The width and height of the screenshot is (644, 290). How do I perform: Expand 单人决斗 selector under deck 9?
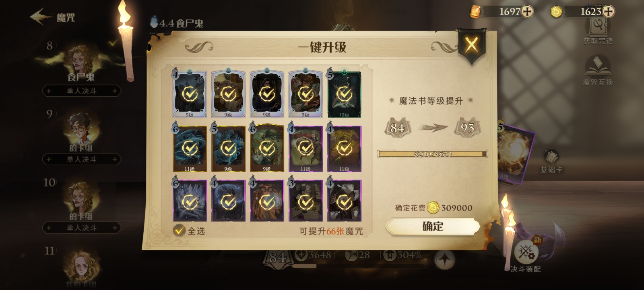click(82, 159)
